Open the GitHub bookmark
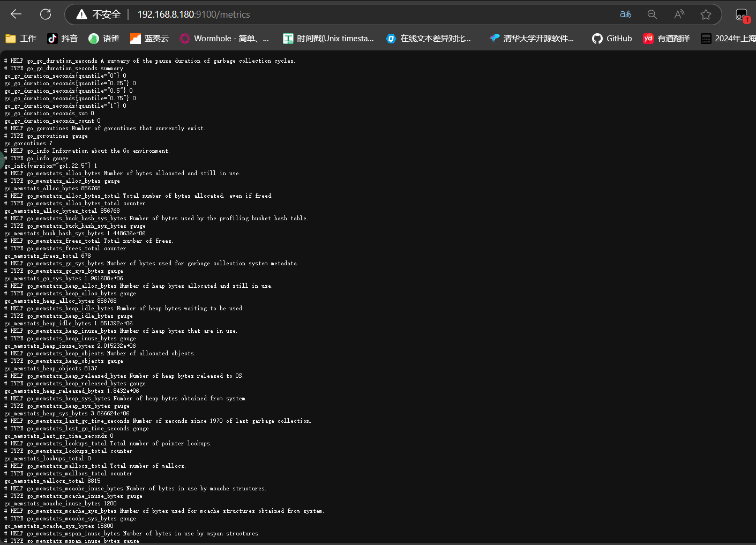 pyautogui.click(x=612, y=39)
